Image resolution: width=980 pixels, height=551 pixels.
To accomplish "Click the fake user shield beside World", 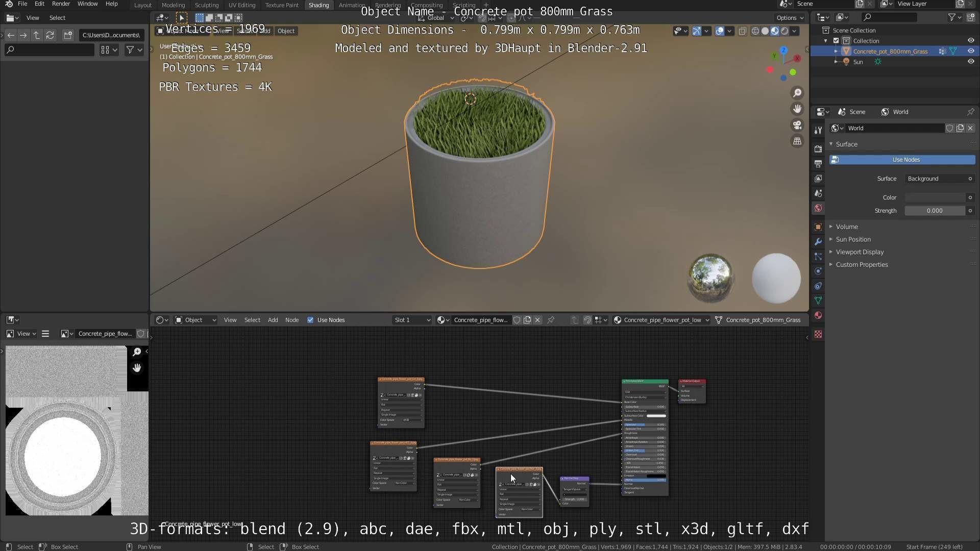I will coord(949,128).
